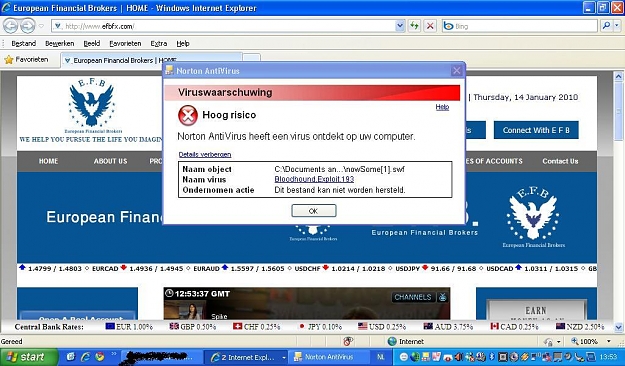Click the privacy report eye icon in status bar

[x=348, y=341]
